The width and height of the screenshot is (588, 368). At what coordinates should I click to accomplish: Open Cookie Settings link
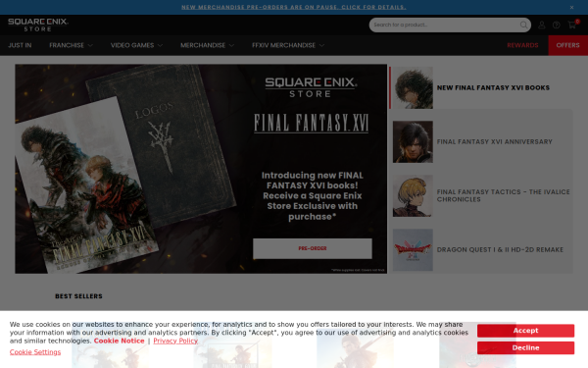[35, 352]
